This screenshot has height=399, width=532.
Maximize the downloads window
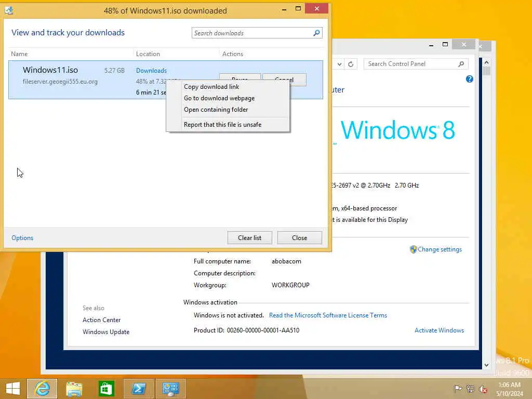(298, 8)
